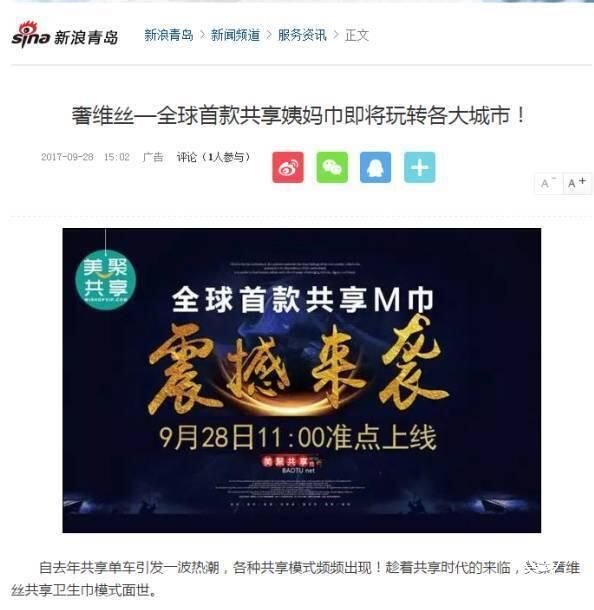Share the article via WeChat icon
Image resolution: width=594 pixels, height=610 pixels.
(332, 167)
